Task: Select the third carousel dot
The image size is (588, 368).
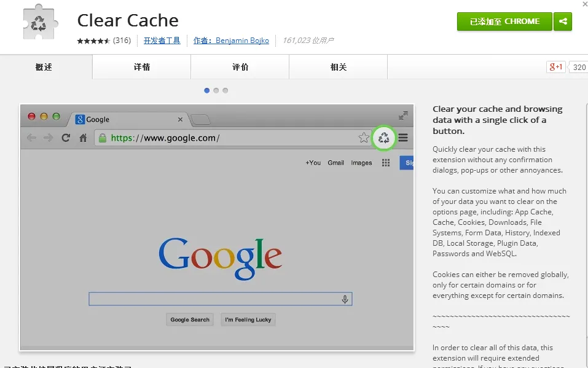Action: tap(225, 90)
